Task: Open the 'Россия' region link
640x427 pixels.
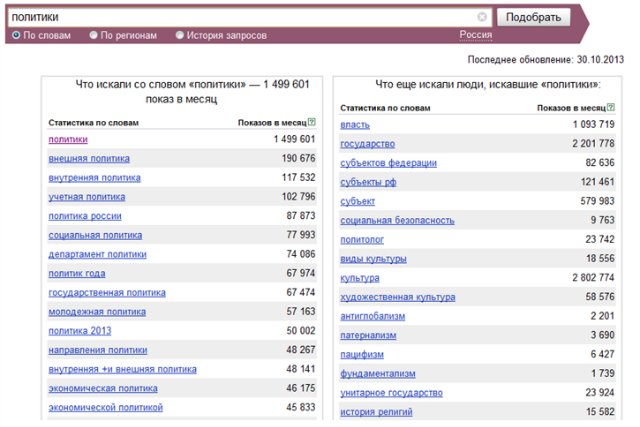Action: coord(476,35)
